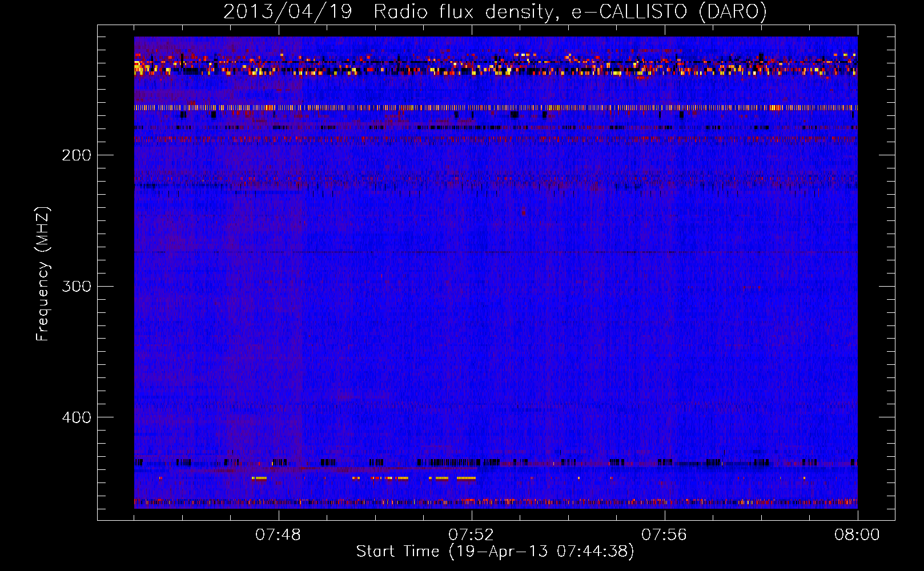The image size is (924, 571).
Task: Click the 08:00 time tick label
Action: tap(857, 535)
